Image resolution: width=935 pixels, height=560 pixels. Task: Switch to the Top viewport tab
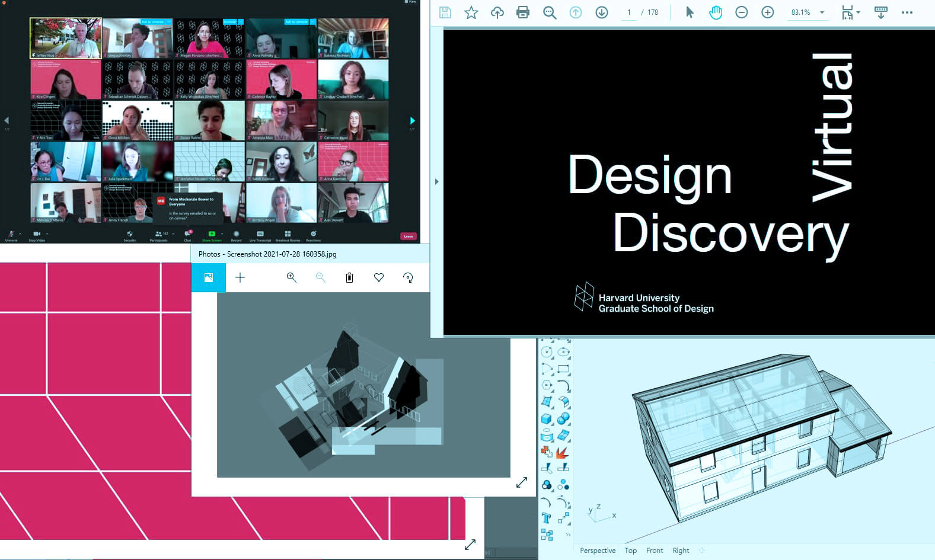coord(631,551)
